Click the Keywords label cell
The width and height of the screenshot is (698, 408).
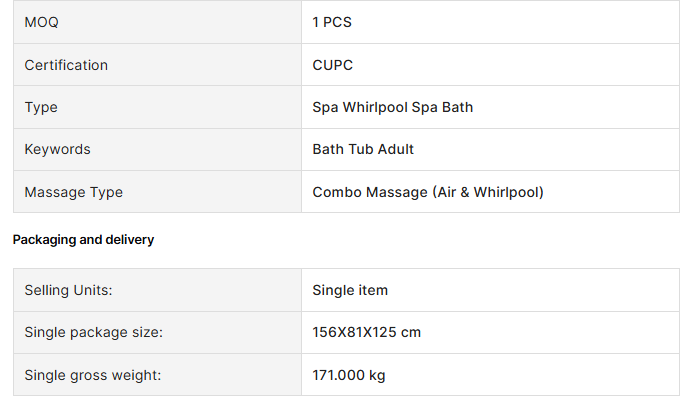pyautogui.click(x=157, y=149)
